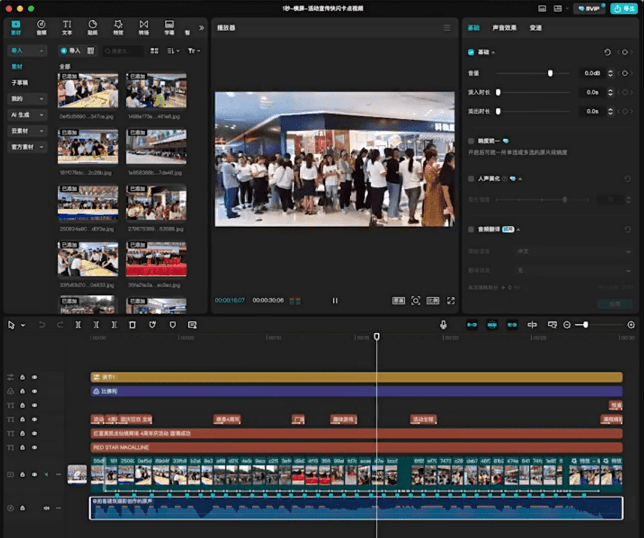
Task: Click the 导入 import button in media panel
Action: [70, 50]
